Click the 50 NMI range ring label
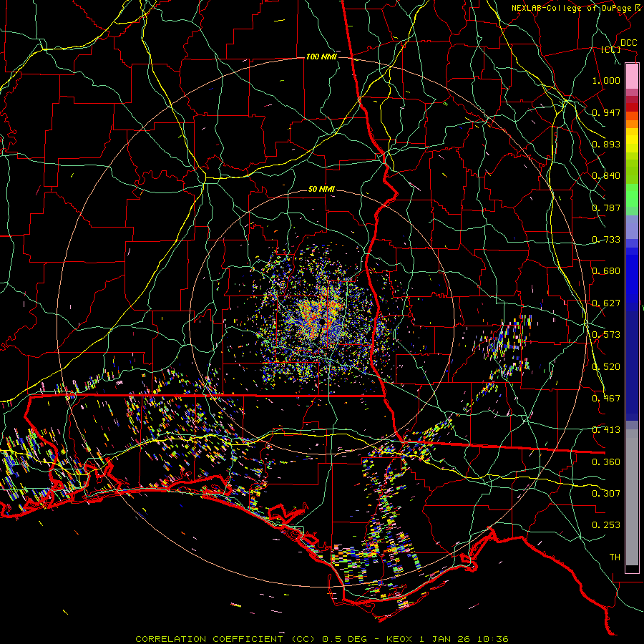 321,189
